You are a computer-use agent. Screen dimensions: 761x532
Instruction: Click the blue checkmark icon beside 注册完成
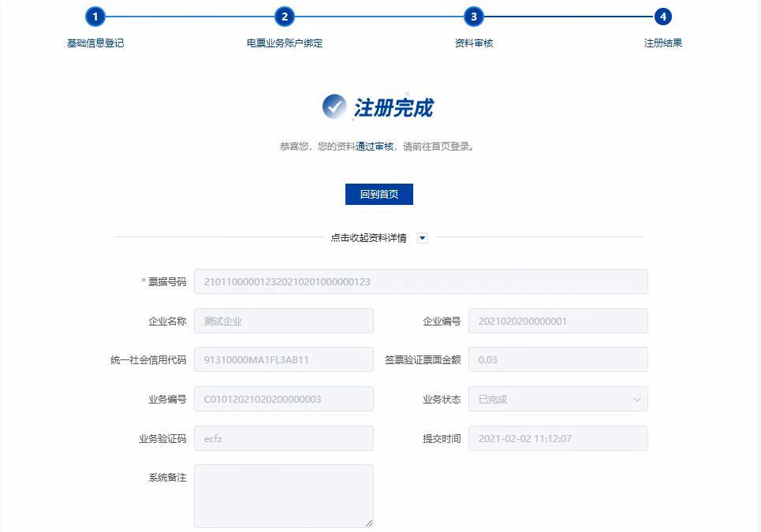[335, 106]
